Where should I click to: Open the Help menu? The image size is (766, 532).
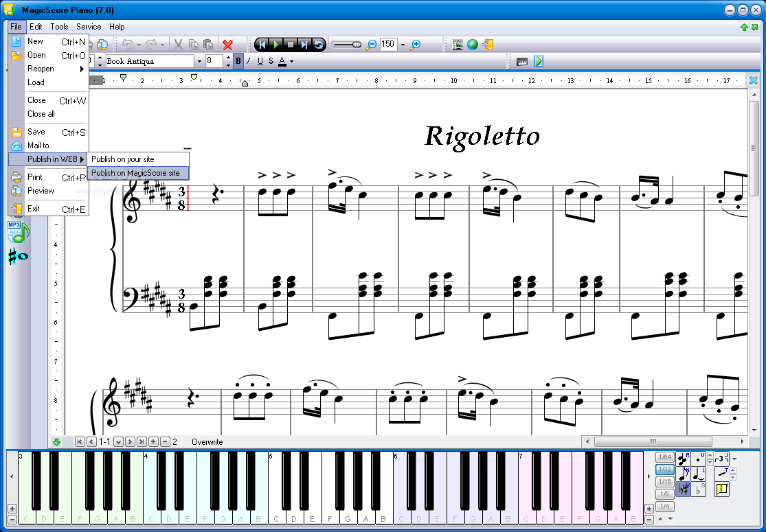click(x=117, y=27)
